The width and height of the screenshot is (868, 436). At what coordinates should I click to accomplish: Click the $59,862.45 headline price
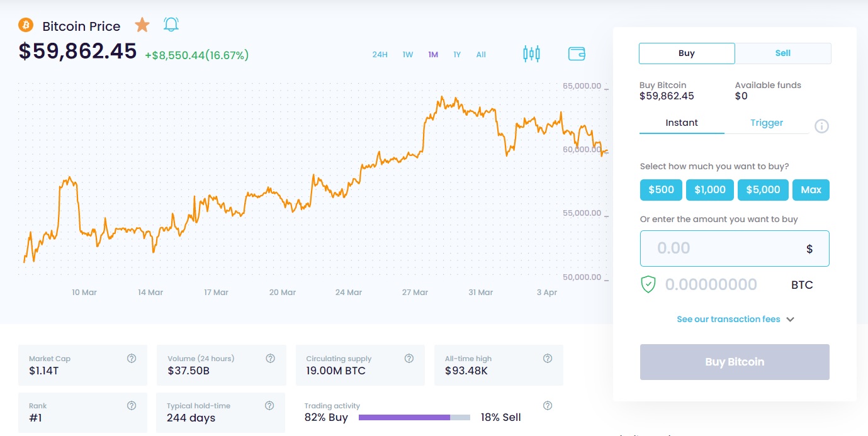pos(77,51)
